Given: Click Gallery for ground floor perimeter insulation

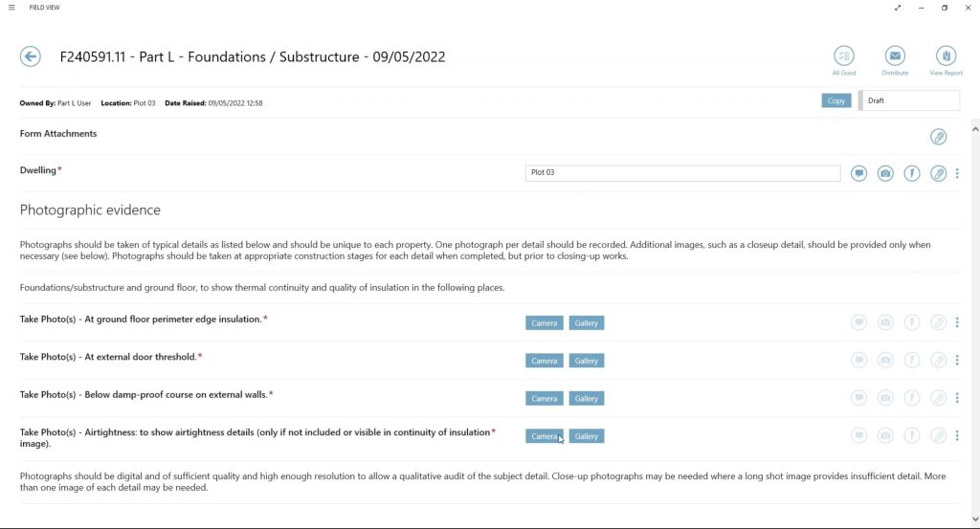Looking at the screenshot, I should 587,323.
